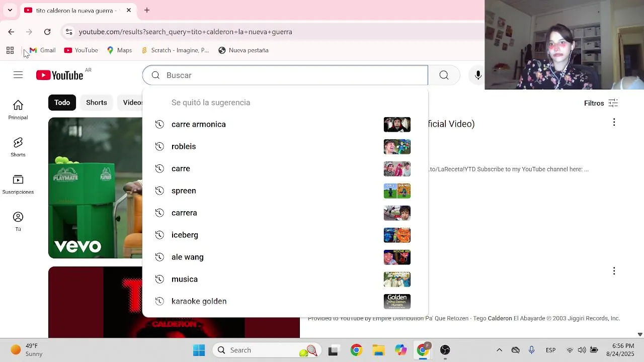Click thumbnail next to carre armonica suggestion

[397, 124]
